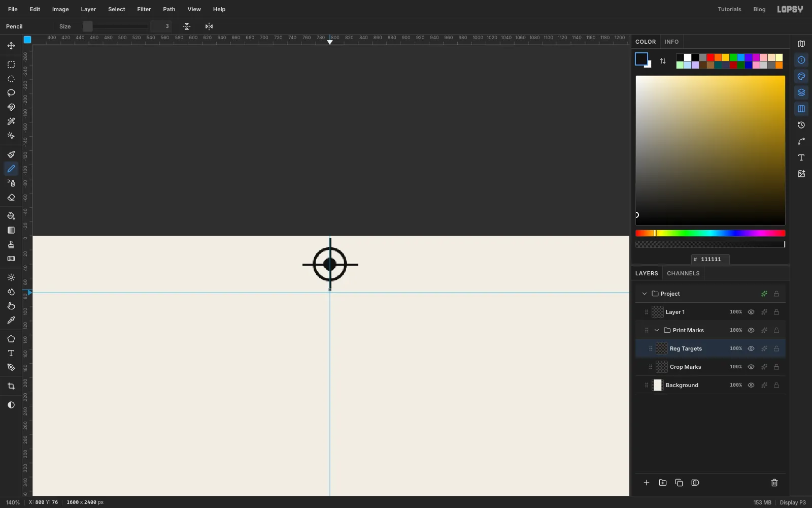This screenshot has width=812, height=508.
Task: Switch to the Channels tab
Action: point(683,273)
